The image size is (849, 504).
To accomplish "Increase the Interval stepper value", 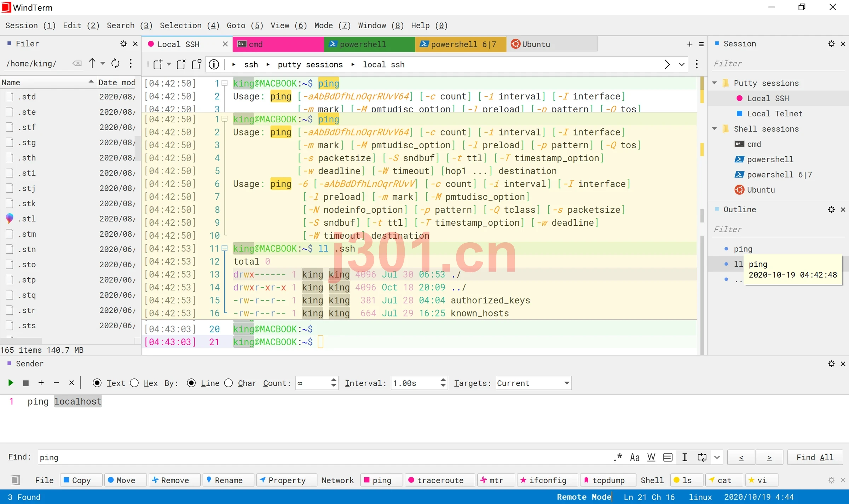I will point(443,380).
